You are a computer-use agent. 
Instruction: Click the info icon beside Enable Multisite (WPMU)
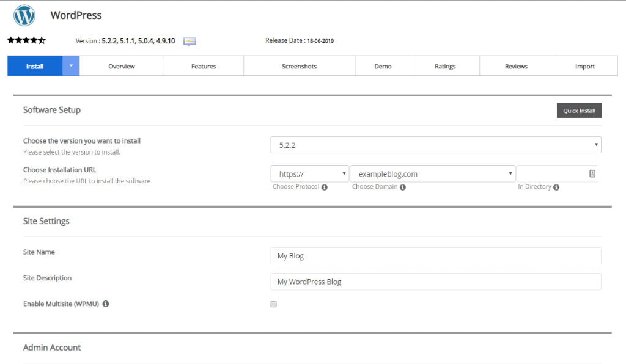106,304
